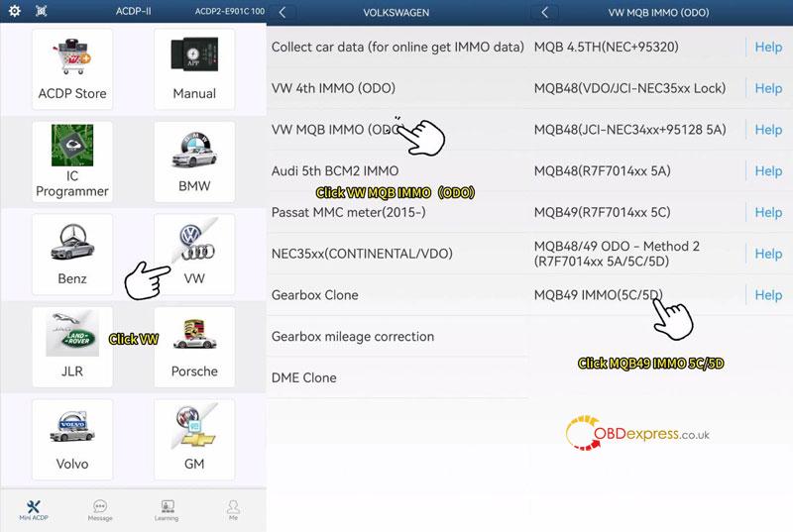This screenshot has width=793, height=532.
Task: Tap the ACDP2-E901C100 device ID
Action: [230, 11]
